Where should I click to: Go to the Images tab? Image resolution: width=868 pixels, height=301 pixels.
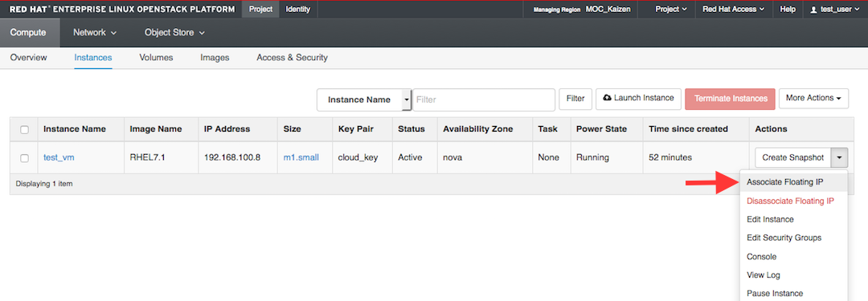click(215, 58)
